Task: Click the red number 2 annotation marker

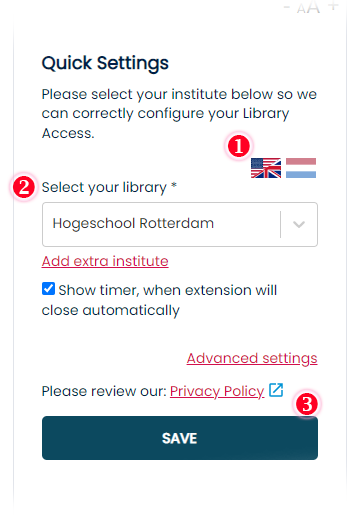Action: point(24,187)
